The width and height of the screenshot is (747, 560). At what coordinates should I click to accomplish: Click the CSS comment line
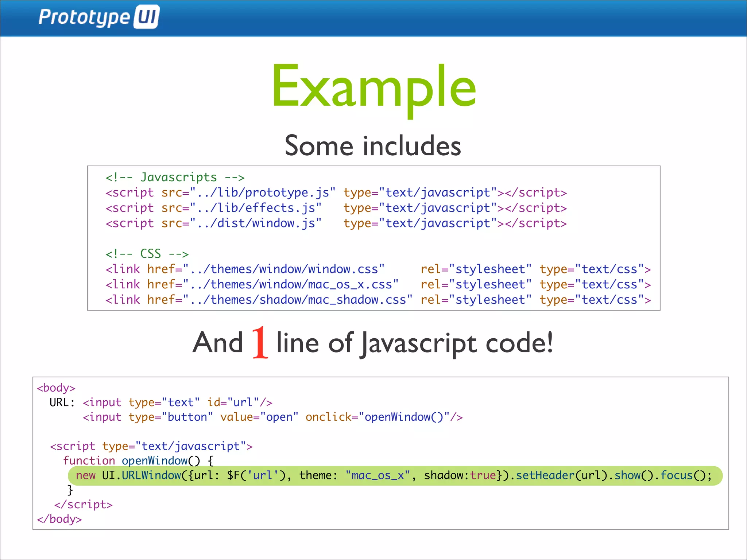coord(147,253)
